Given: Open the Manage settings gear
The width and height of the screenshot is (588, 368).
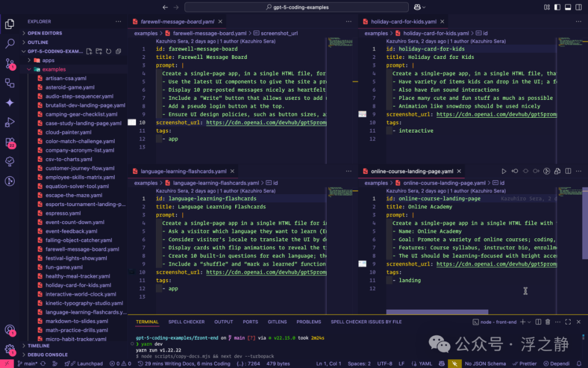Looking at the screenshot, I should [10, 349].
